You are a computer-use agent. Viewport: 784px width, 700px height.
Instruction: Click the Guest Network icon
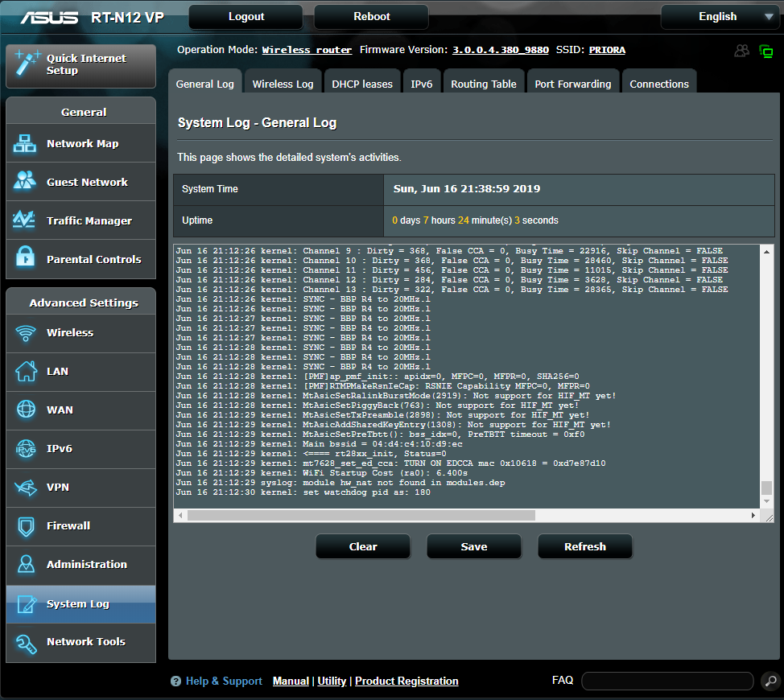(25, 181)
